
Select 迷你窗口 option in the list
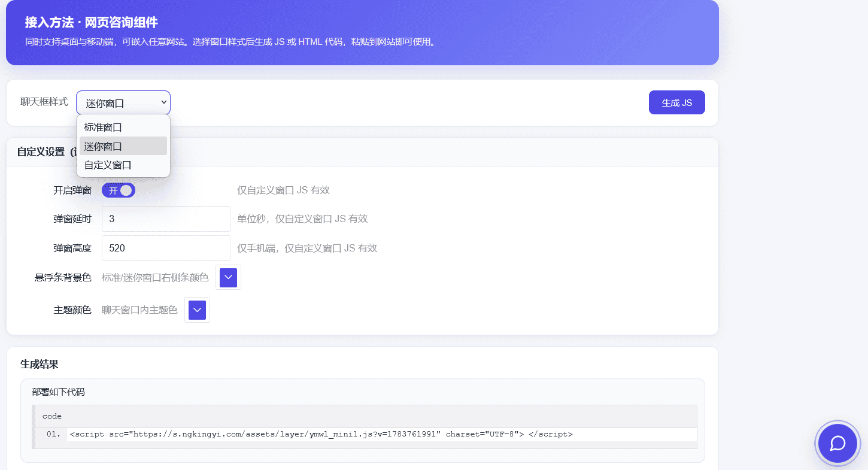tap(123, 146)
